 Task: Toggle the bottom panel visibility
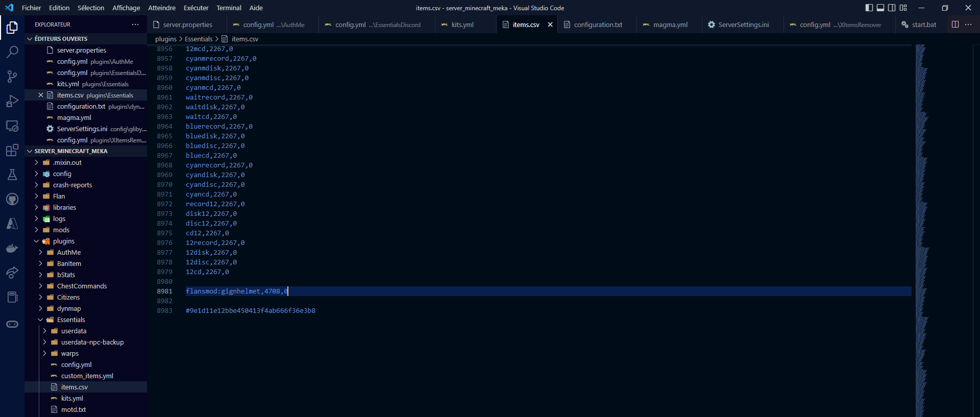[880, 8]
